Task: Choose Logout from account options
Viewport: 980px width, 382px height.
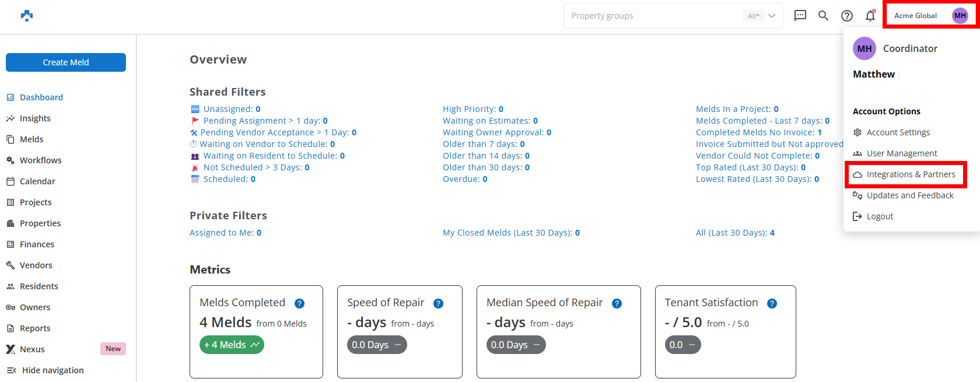Action: click(x=880, y=216)
